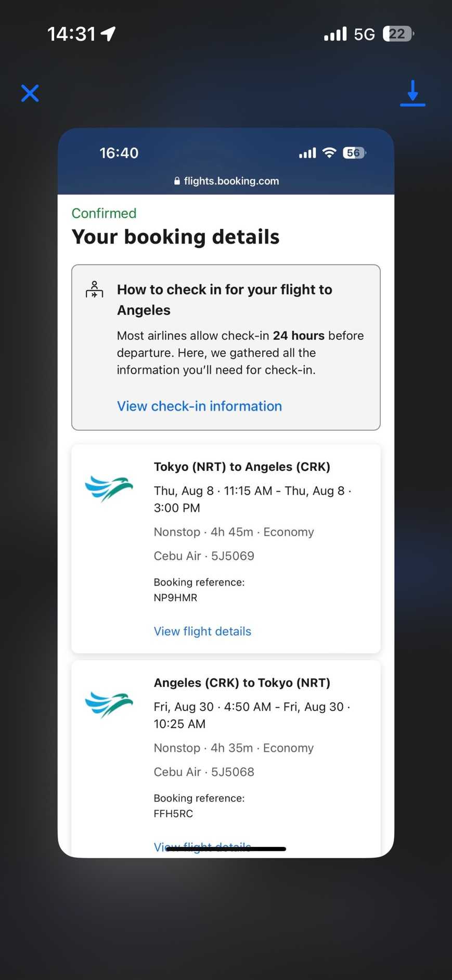
Task: Tap the Wi-Fi icon in the screenshot
Action: click(329, 152)
